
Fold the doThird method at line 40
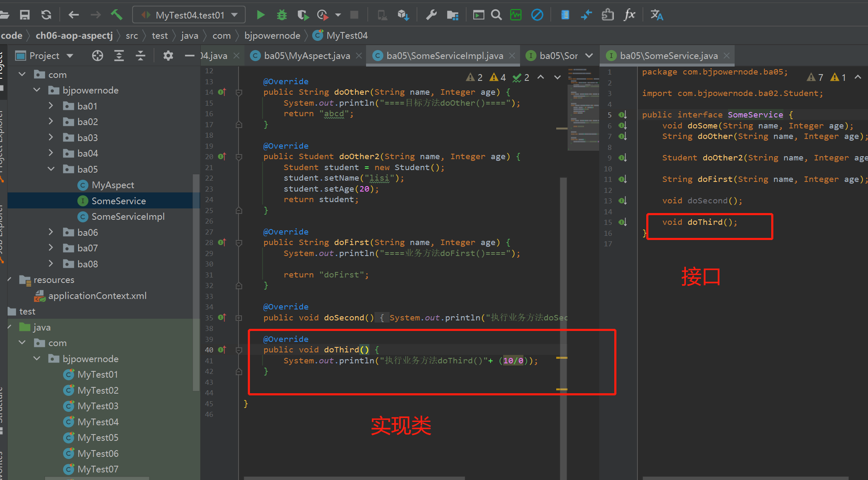[239, 350]
